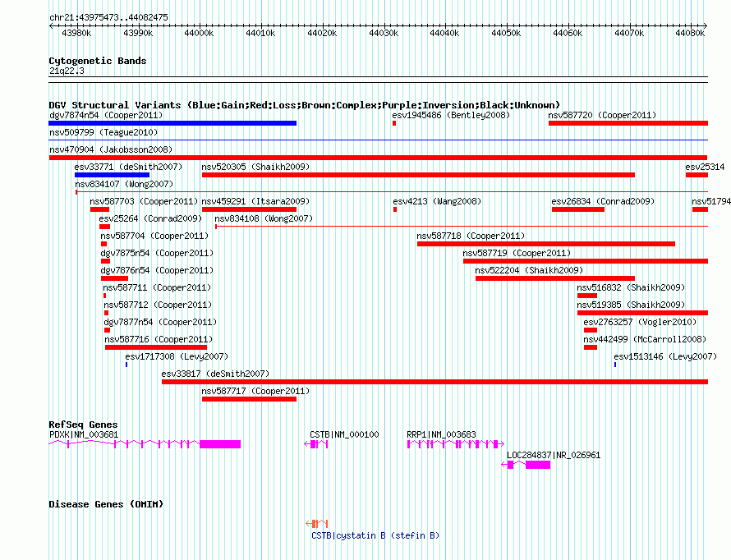Open the CSTB|cystatin B (stefin B) link
Viewport: 731px width, 560px height.
tap(375, 535)
